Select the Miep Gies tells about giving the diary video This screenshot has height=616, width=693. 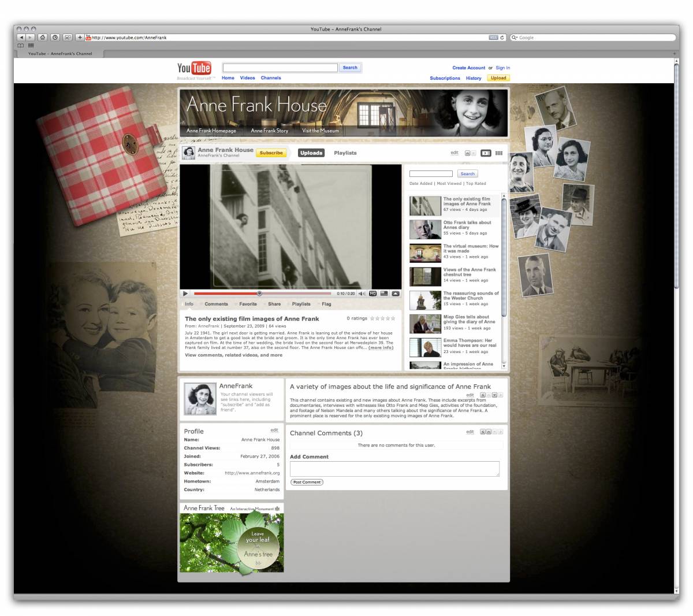point(454,324)
